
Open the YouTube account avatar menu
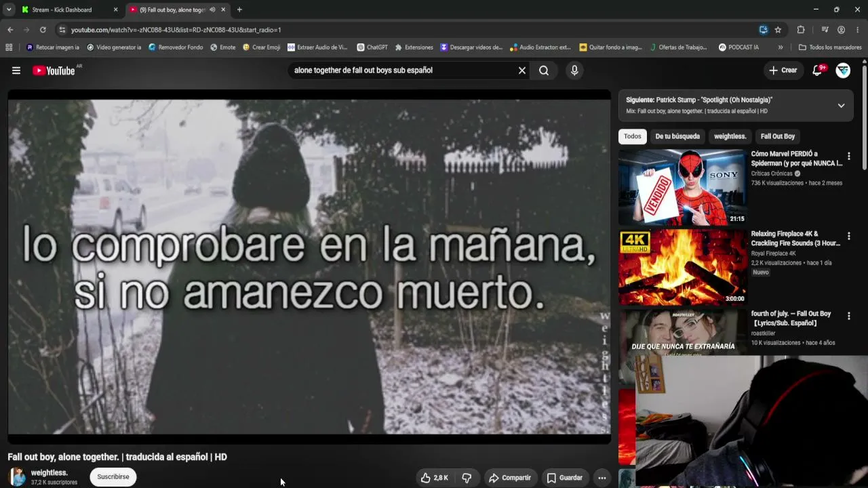click(843, 70)
